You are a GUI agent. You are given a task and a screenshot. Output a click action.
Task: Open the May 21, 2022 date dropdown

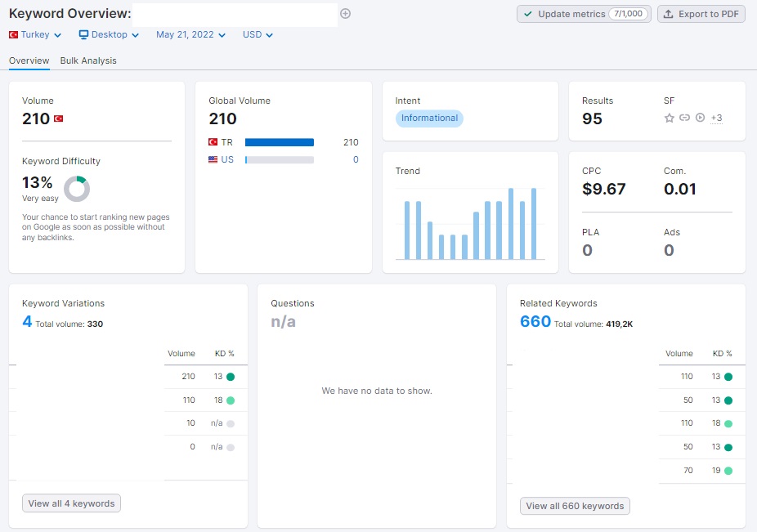click(190, 34)
